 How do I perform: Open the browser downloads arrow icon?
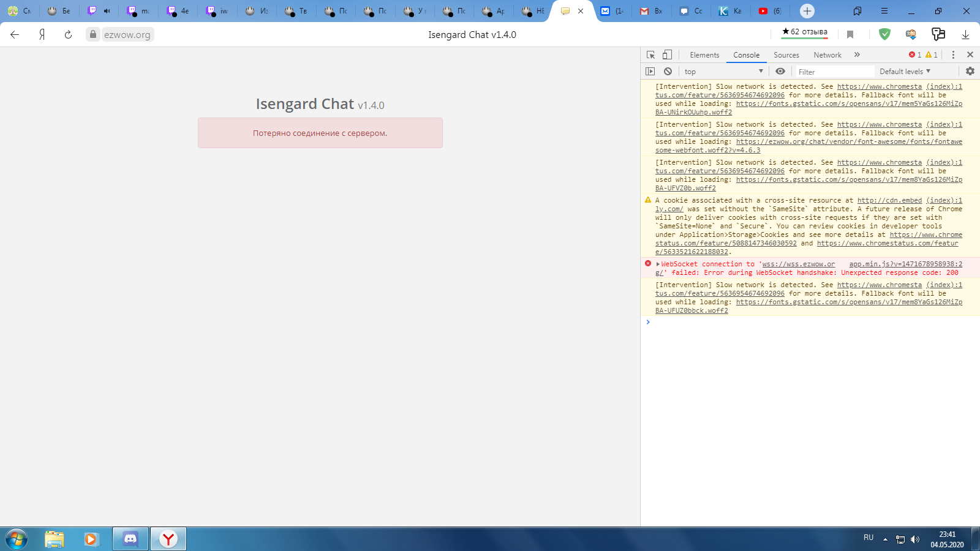(965, 34)
